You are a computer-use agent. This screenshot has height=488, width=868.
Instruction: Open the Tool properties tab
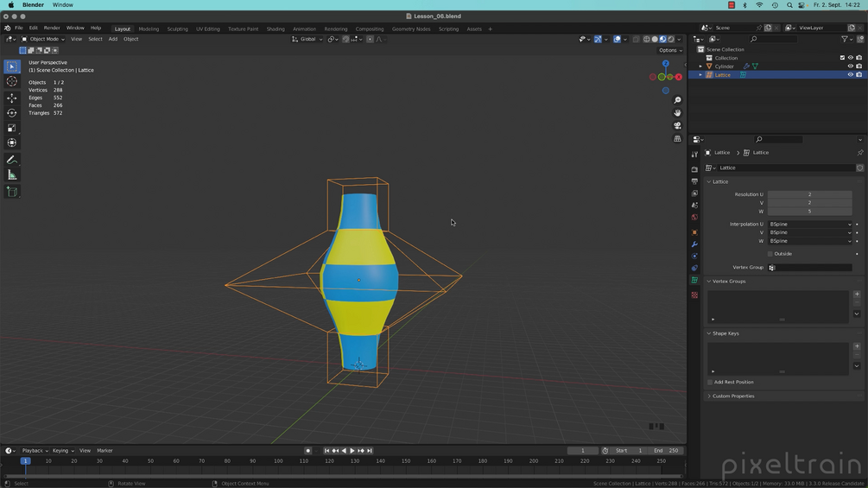coord(694,155)
